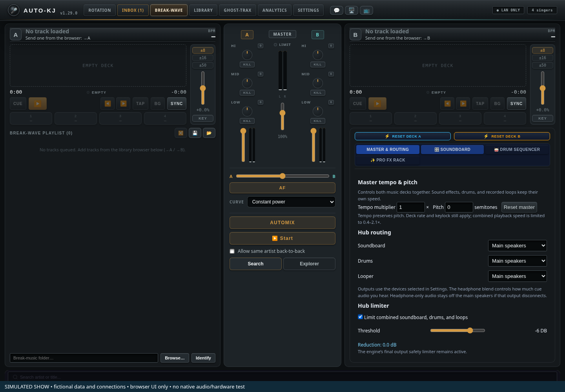Click Deck A nudge-back arrow icon
The width and height of the screenshot is (565, 392).
108,103
